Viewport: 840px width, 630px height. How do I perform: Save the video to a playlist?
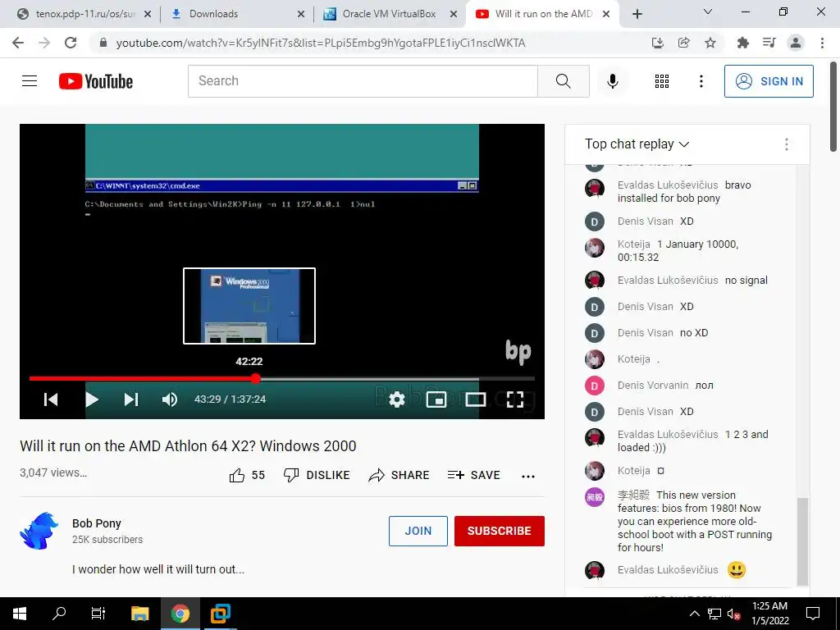tap(473, 475)
